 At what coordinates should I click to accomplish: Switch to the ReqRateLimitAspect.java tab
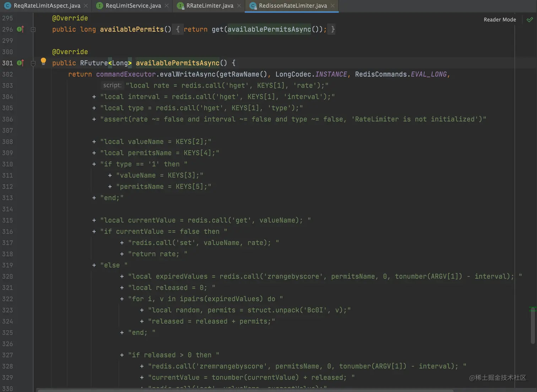tap(47, 6)
